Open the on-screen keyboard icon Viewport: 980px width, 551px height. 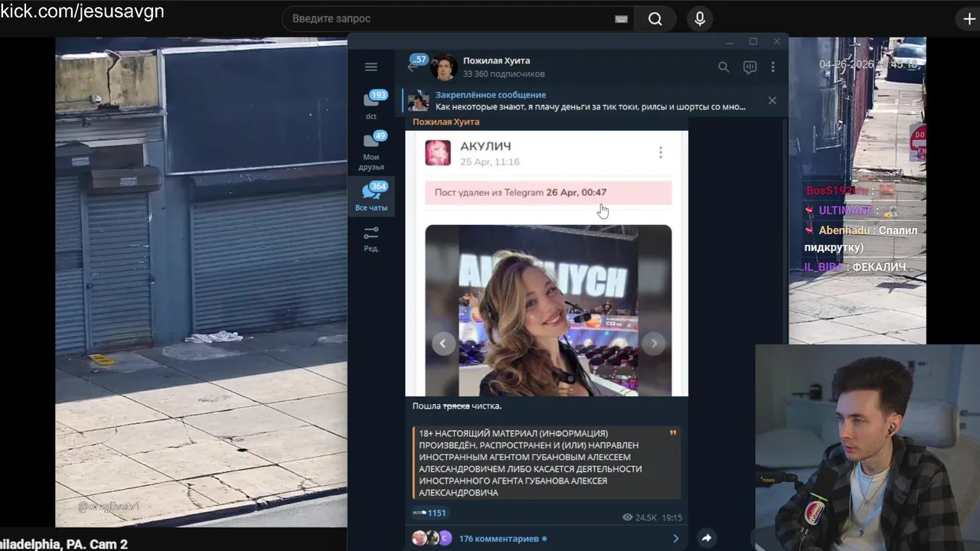coord(621,19)
